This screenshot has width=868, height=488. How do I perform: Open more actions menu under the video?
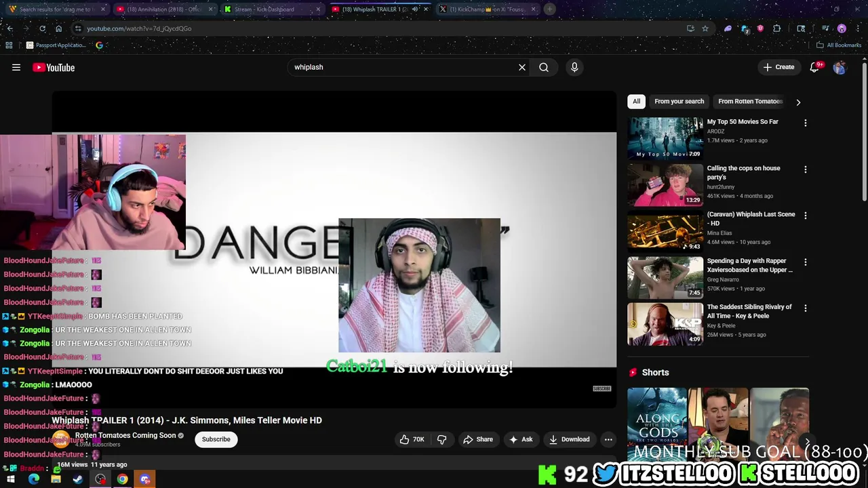(608, 439)
